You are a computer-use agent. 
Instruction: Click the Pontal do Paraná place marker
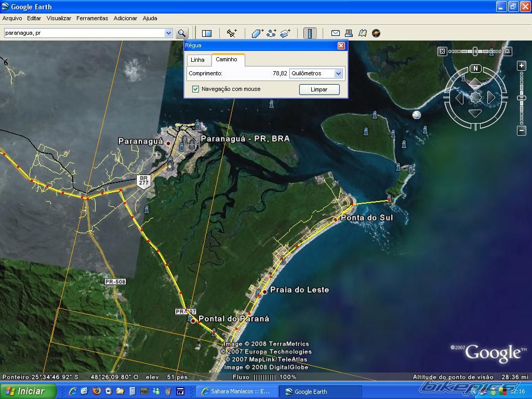[193, 321]
